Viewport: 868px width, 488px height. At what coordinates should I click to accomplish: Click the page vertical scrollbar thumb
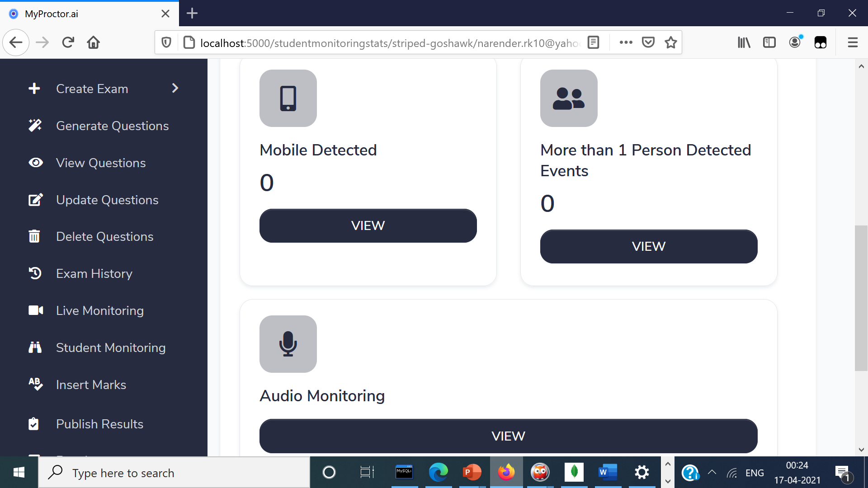tap(861, 298)
